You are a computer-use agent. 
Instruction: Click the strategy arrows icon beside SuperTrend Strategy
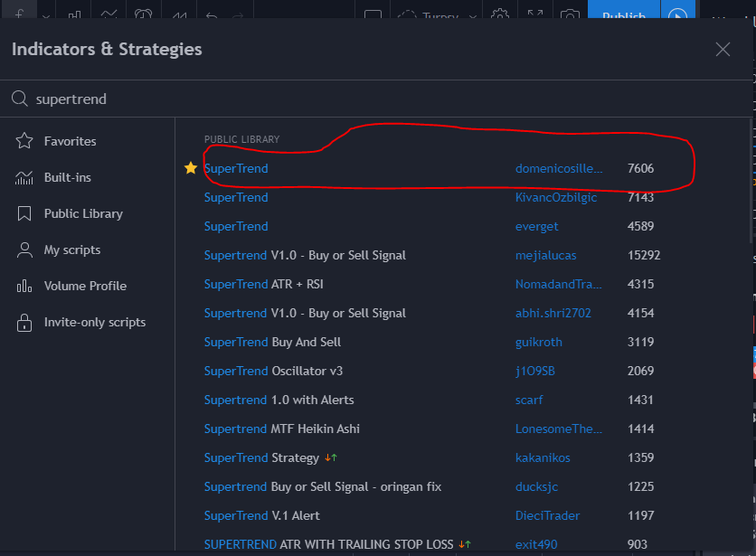coord(331,457)
